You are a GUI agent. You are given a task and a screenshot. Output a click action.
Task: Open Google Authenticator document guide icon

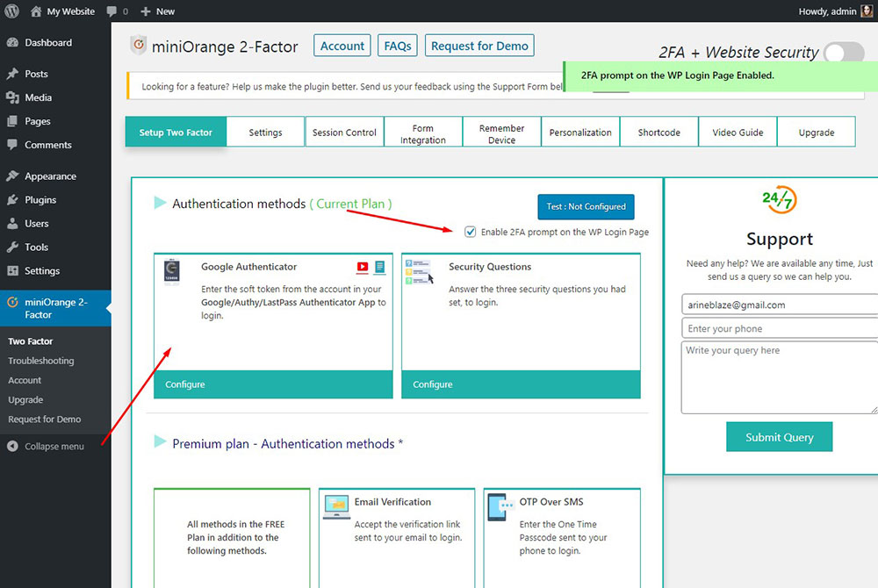379,267
